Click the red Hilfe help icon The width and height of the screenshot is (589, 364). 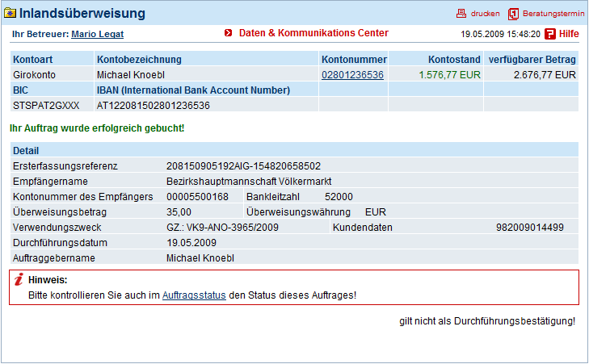(550, 34)
